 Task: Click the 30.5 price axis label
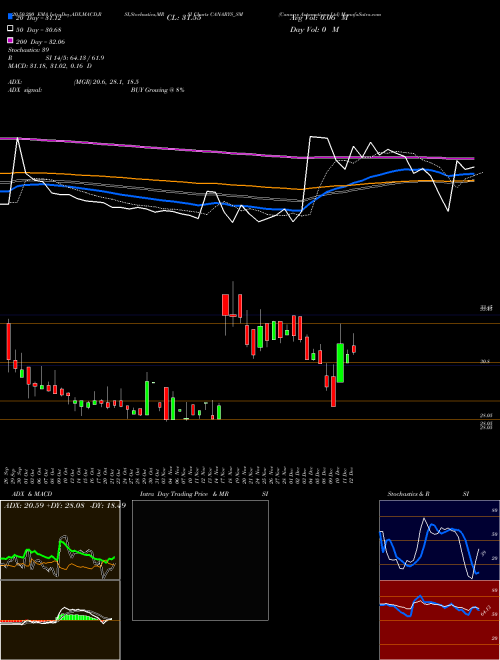point(484,361)
